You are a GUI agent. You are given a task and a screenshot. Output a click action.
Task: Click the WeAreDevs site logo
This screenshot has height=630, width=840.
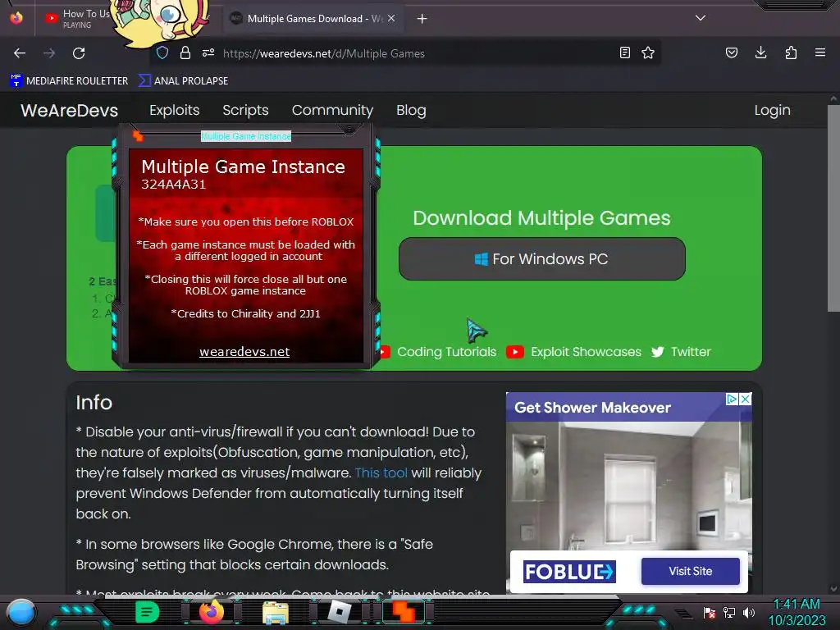(x=70, y=111)
